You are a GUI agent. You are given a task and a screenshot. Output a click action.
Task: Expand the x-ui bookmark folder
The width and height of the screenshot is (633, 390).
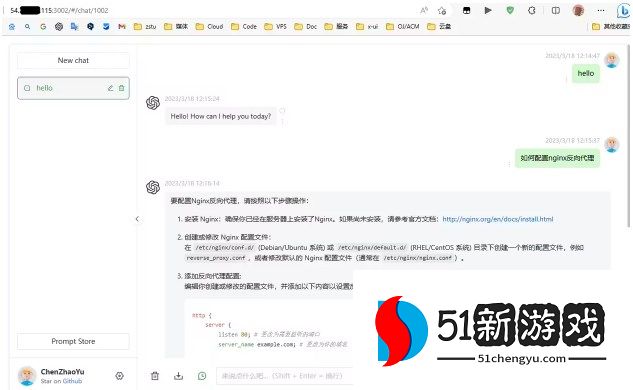(367, 27)
